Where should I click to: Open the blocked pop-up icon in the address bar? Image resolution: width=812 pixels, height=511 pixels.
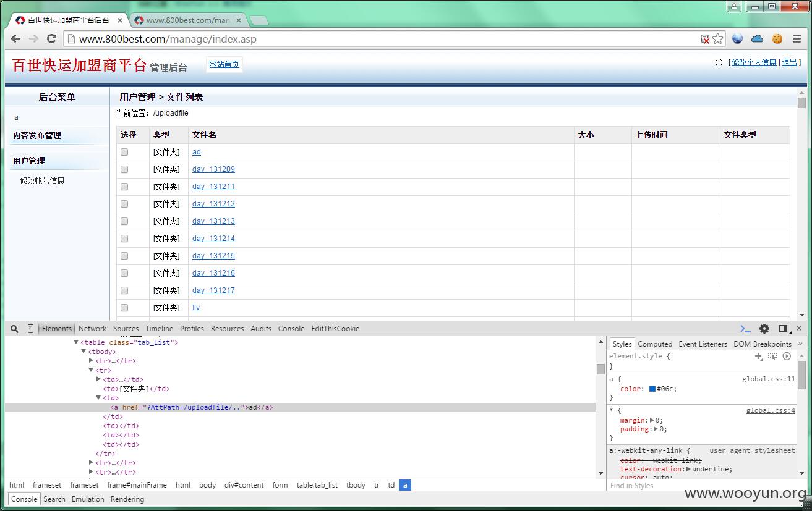[705, 39]
